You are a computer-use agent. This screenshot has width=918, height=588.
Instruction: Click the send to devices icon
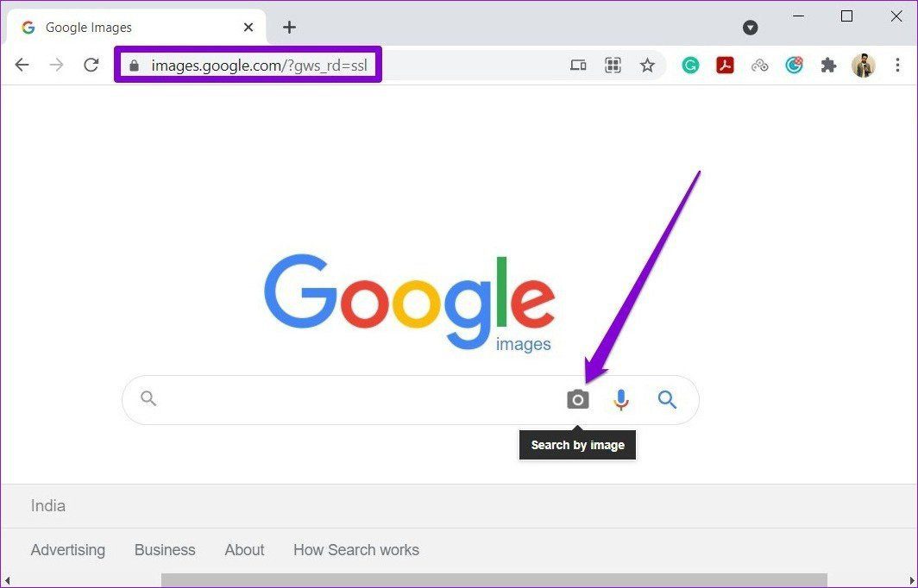tap(578, 66)
